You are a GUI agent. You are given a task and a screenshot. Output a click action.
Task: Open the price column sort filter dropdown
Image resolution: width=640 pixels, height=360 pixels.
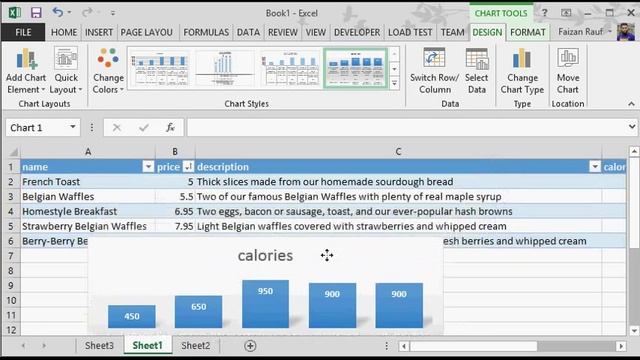click(x=188, y=167)
